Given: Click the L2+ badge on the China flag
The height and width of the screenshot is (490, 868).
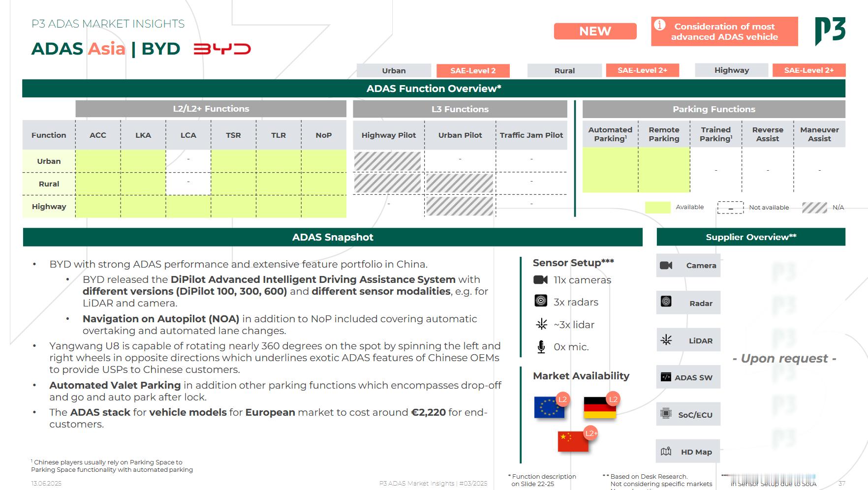Looking at the screenshot, I should point(590,433).
